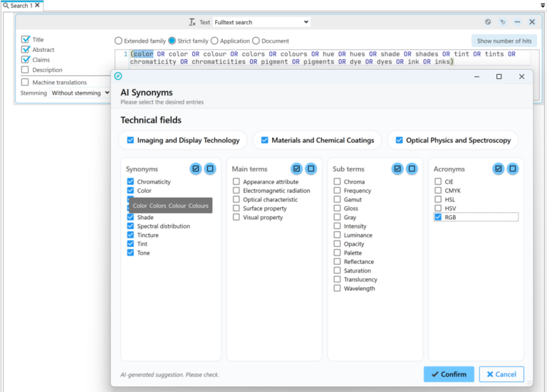Uncheck the RGB acronym checkbox
This screenshot has width=547, height=392.
pyautogui.click(x=439, y=217)
